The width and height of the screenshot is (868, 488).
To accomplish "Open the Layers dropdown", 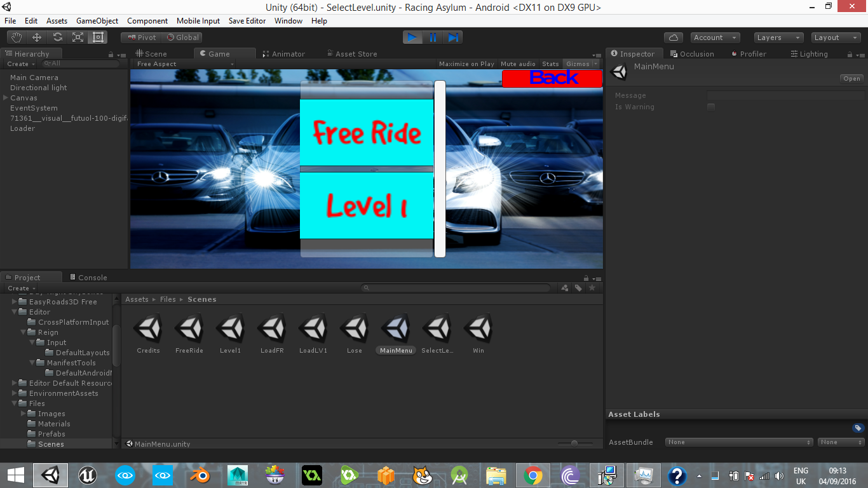I will tap(778, 37).
